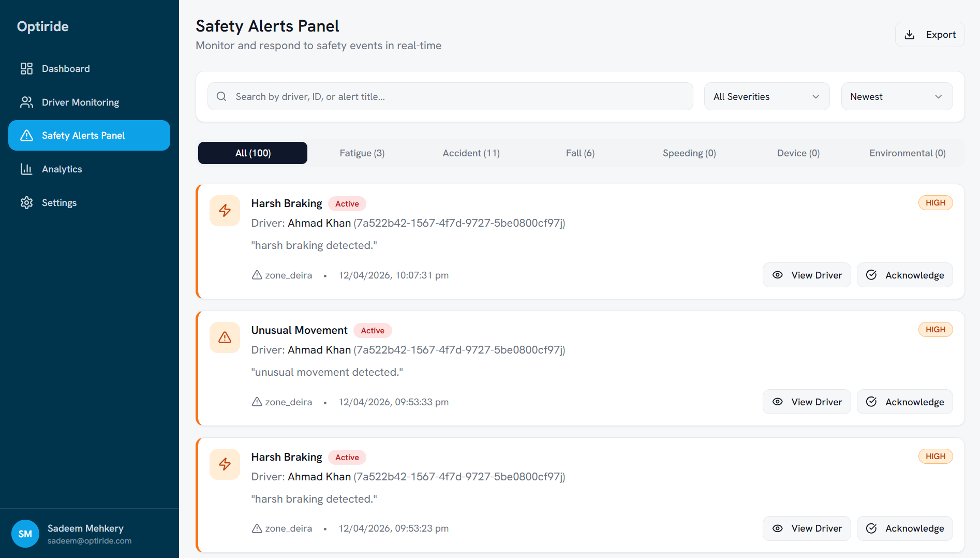Click "unusual movement detected." message text
The image size is (980, 558).
coord(327,372)
